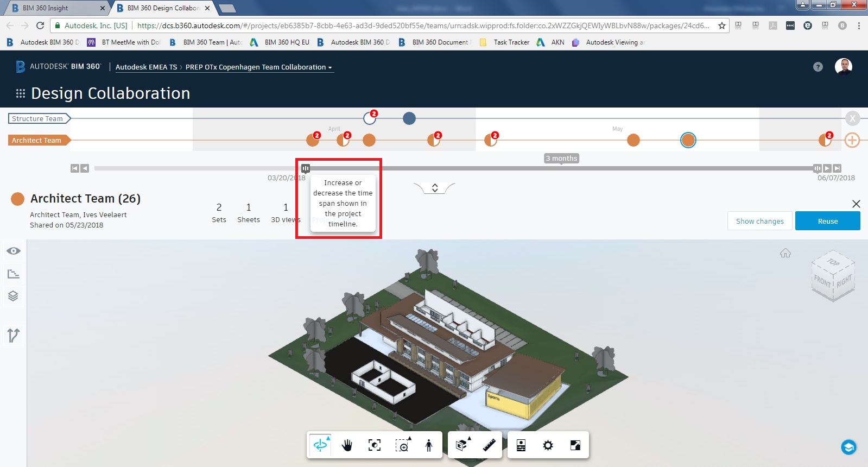This screenshot has width=868, height=467.
Task: Click the Autodesk BIM 360 logo
Action: point(58,66)
